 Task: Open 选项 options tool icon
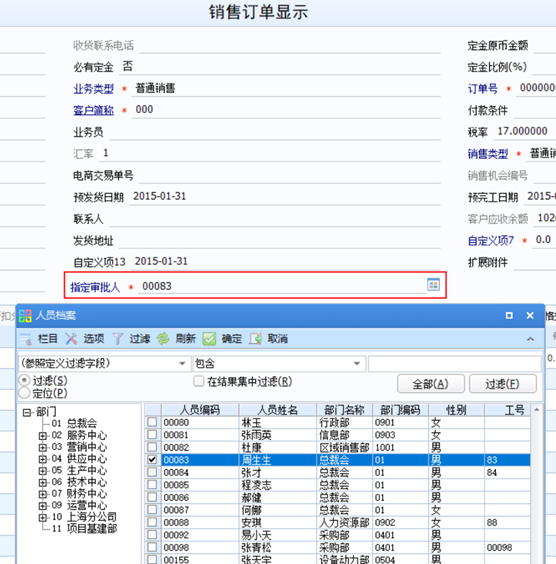click(x=72, y=339)
